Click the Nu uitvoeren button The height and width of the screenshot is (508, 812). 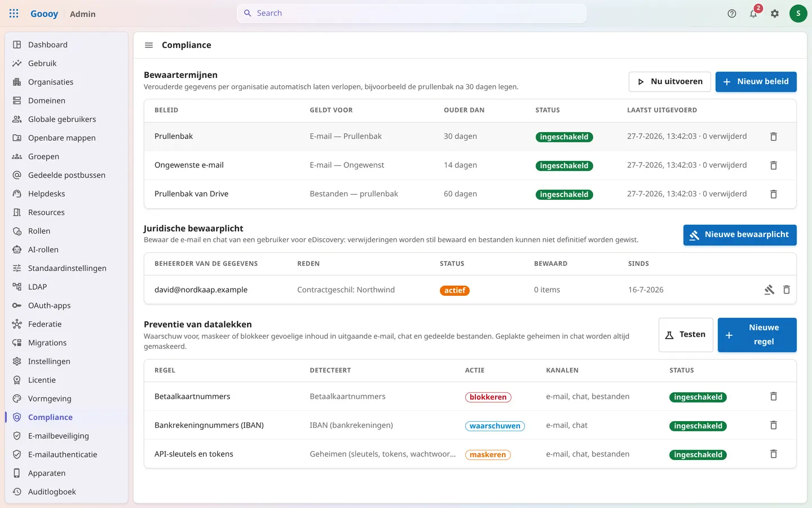click(670, 82)
